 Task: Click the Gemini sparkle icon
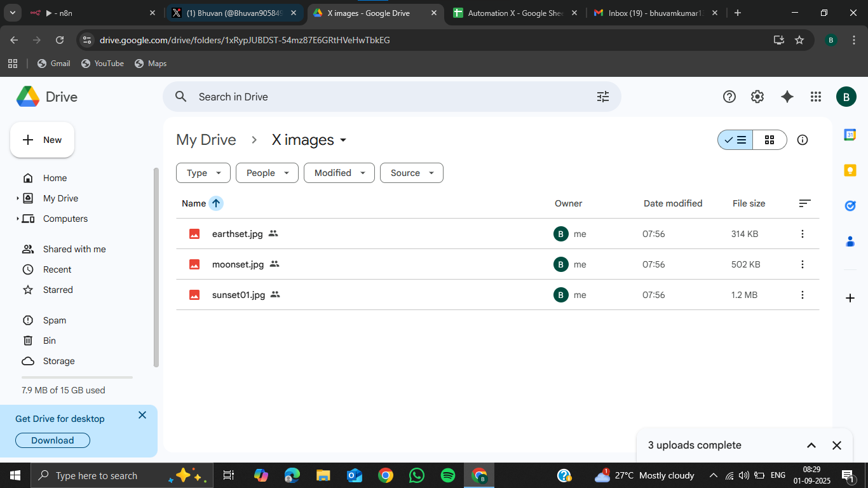[x=787, y=97]
